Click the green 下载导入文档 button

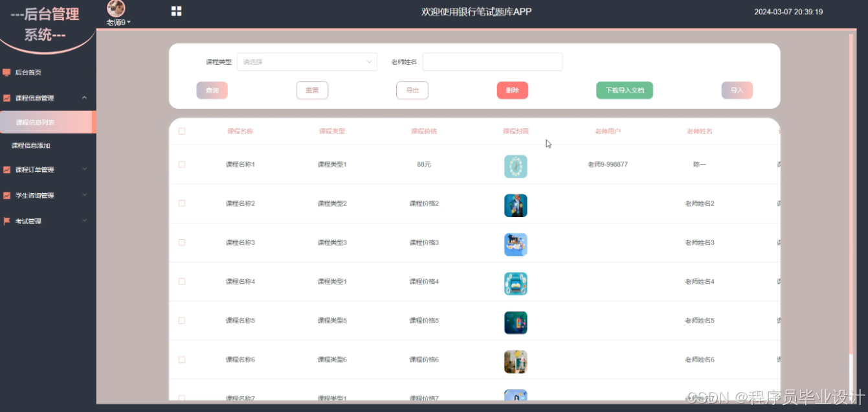click(x=624, y=90)
